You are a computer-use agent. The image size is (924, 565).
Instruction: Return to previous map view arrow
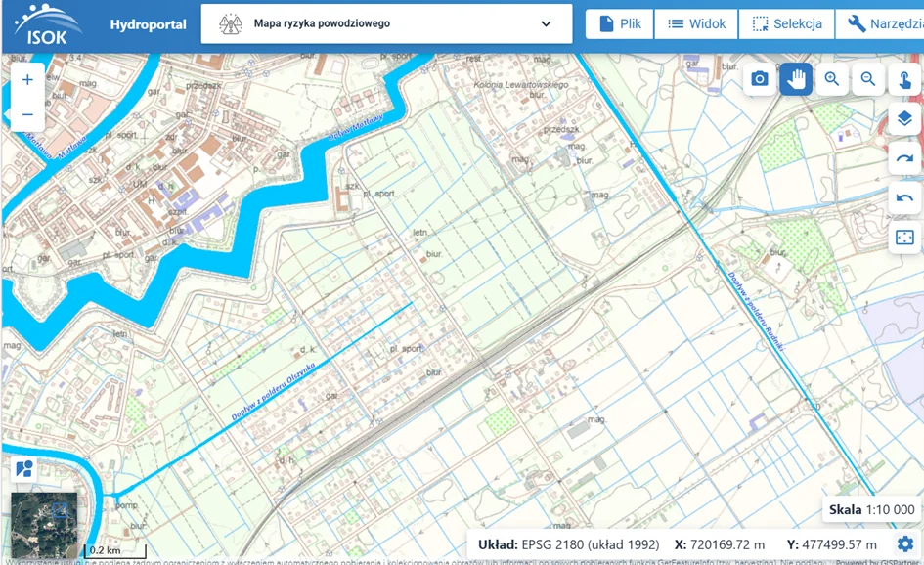[904, 197]
